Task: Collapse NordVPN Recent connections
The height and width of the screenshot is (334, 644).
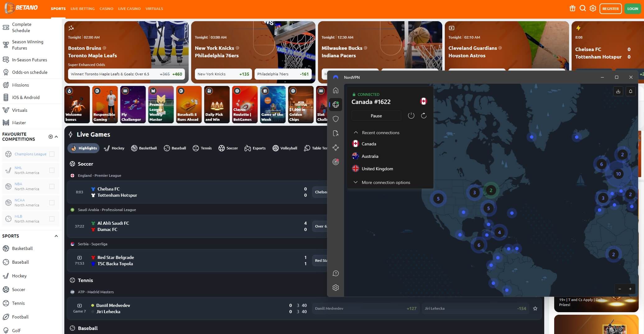Action: coord(356,133)
